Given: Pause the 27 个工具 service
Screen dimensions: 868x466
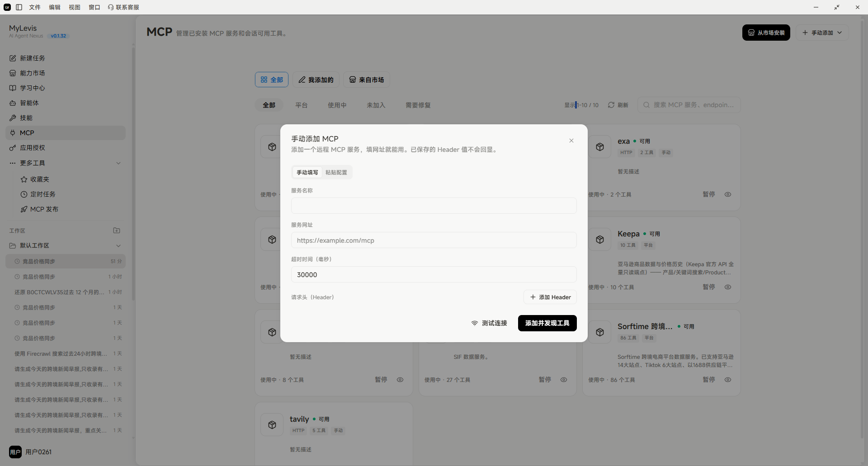Looking at the screenshot, I should point(545,380).
